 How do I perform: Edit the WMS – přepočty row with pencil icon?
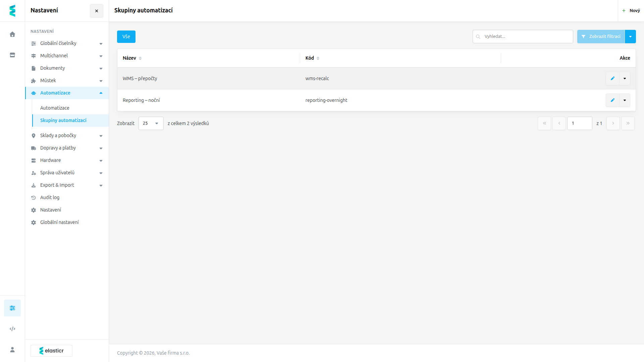(x=612, y=78)
